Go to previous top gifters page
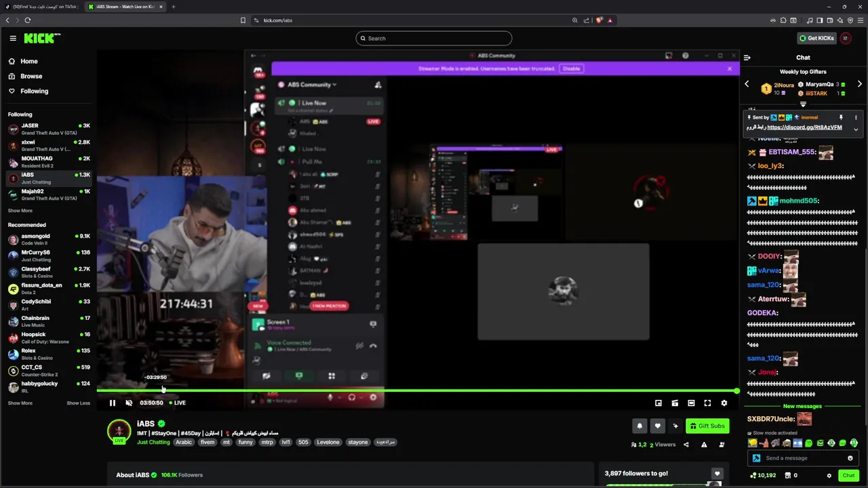The height and width of the screenshot is (488, 868). (x=747, y=84)
